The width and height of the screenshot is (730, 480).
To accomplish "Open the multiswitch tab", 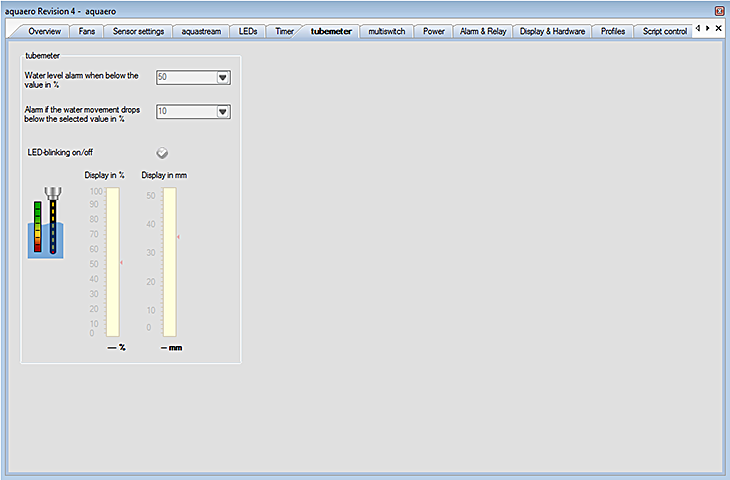I will click(x=386, y=32).
